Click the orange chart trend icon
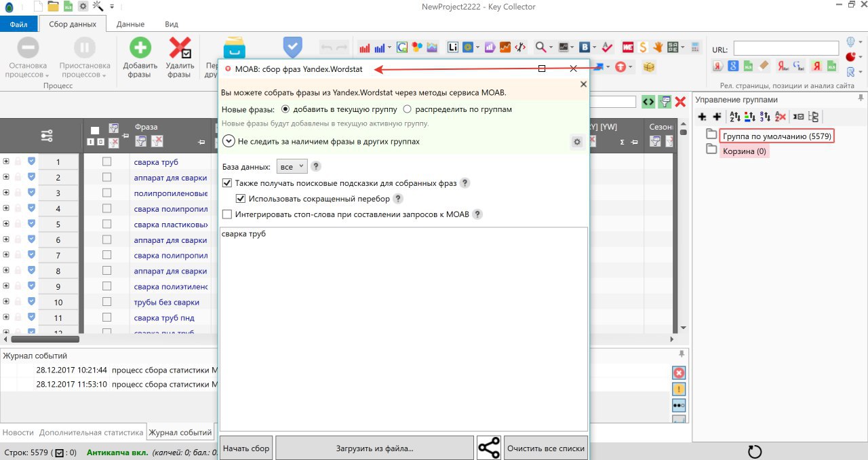 [x=505, y=47]
